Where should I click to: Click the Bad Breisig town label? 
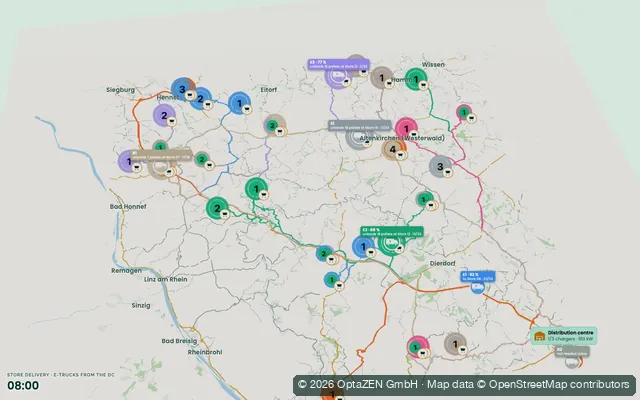pos(179,341)
